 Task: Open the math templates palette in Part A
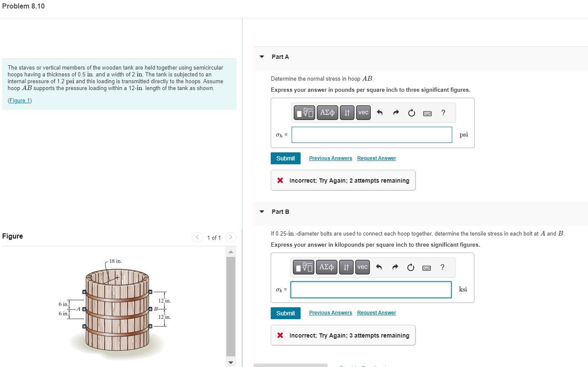click(x=304, y=112)
